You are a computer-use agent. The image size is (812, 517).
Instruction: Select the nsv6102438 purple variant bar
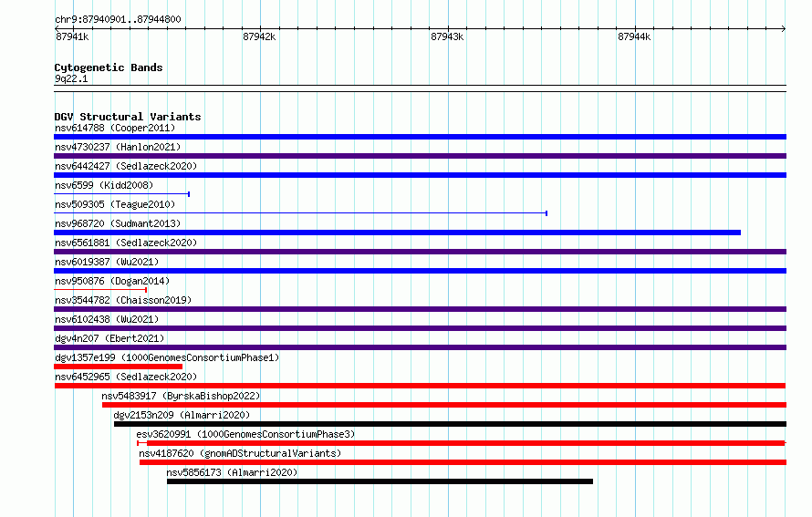click(420, 328)
